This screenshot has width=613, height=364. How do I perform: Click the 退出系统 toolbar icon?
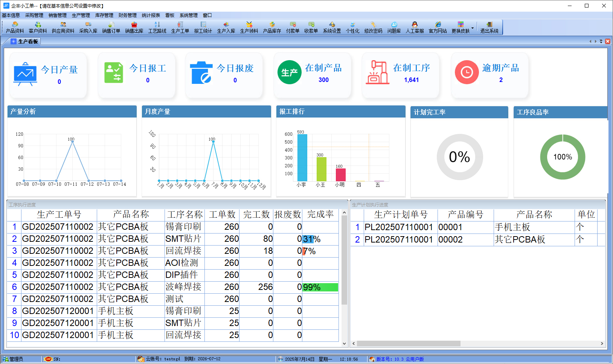[489, 27]
